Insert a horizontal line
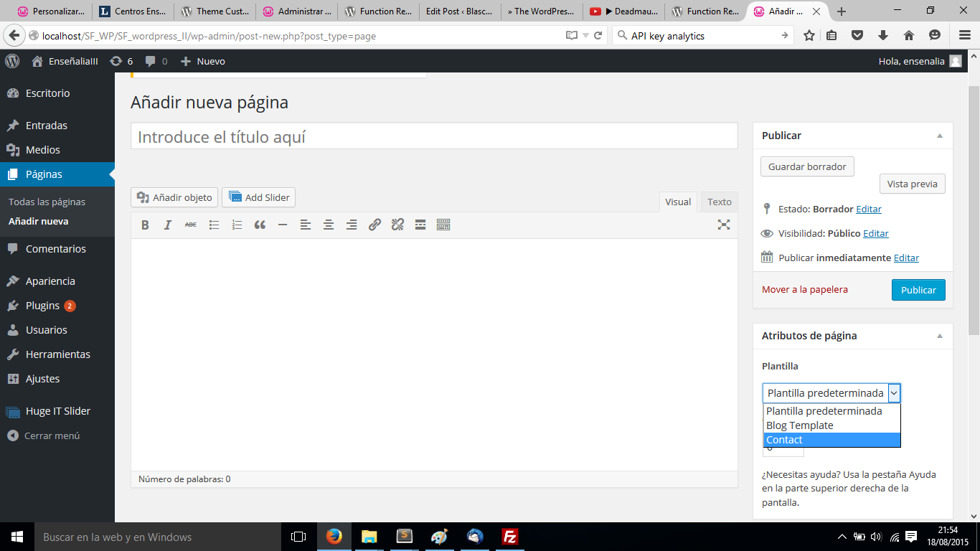The width and height of the screenshot is (980, 551). 283,225
